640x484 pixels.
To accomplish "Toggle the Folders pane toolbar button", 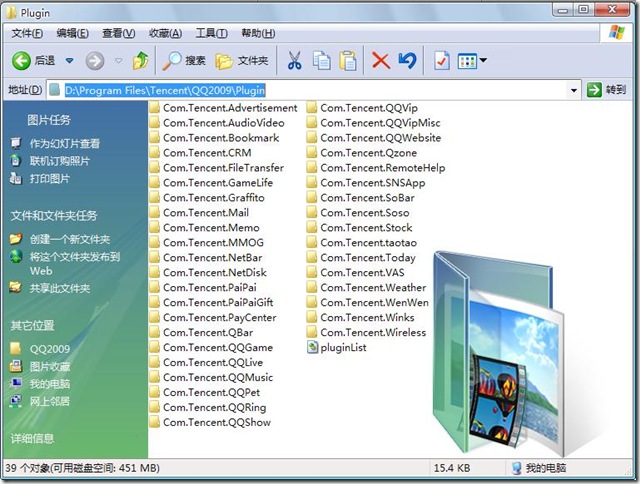I will click(242, 61).
